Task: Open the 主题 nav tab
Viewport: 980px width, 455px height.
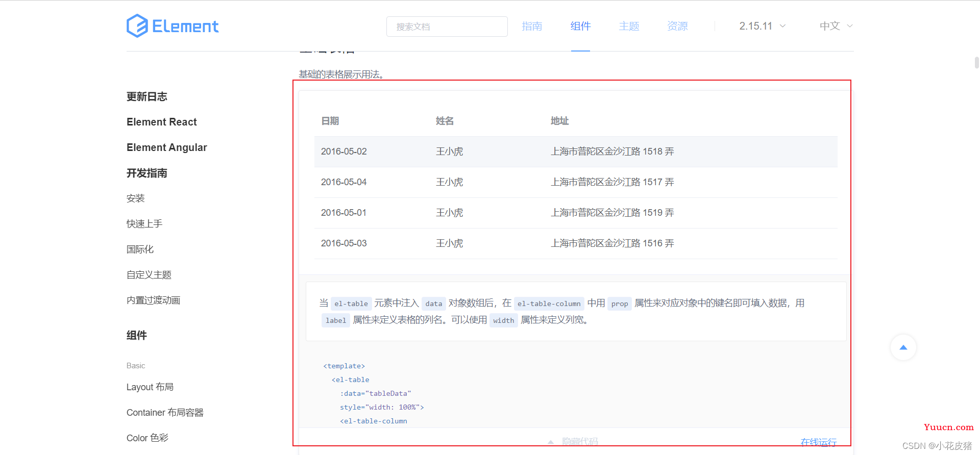Action: [629, 26]
